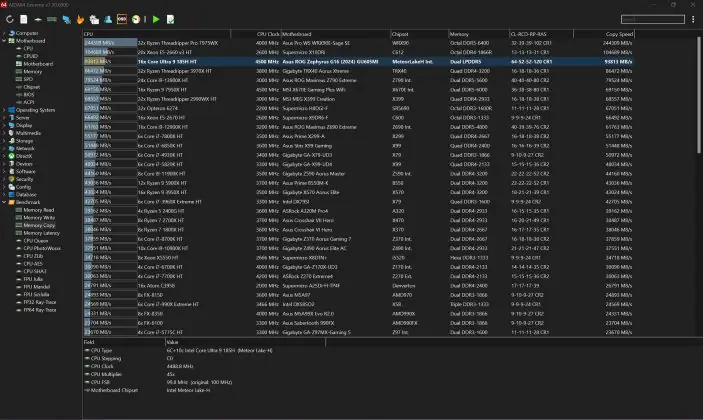Click the memory module toolbar icon
The image size is (703, 420).
(52, 19)
